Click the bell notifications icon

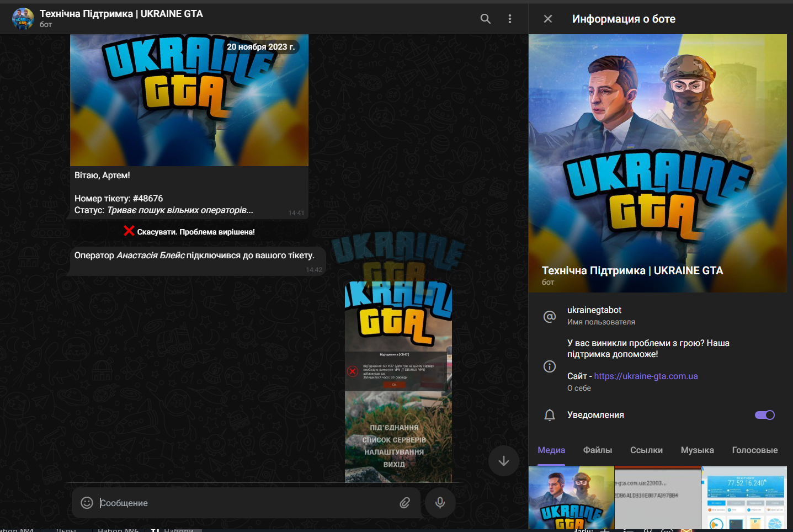point(550,415)
